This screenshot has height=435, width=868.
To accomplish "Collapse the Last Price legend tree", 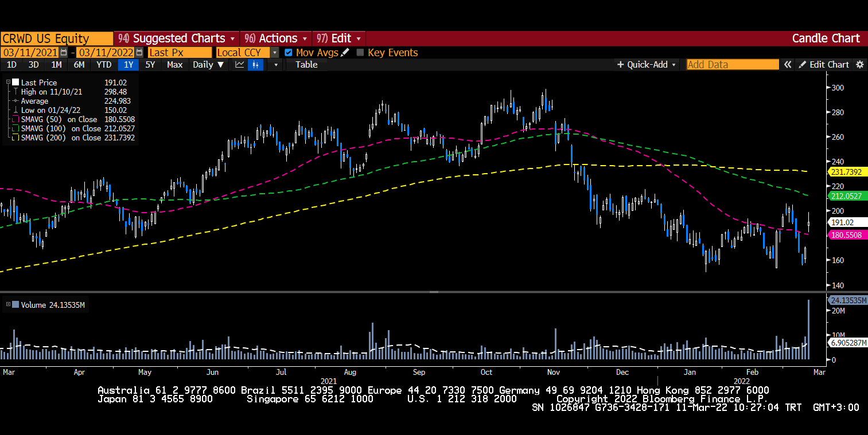I will pos(8,83).
